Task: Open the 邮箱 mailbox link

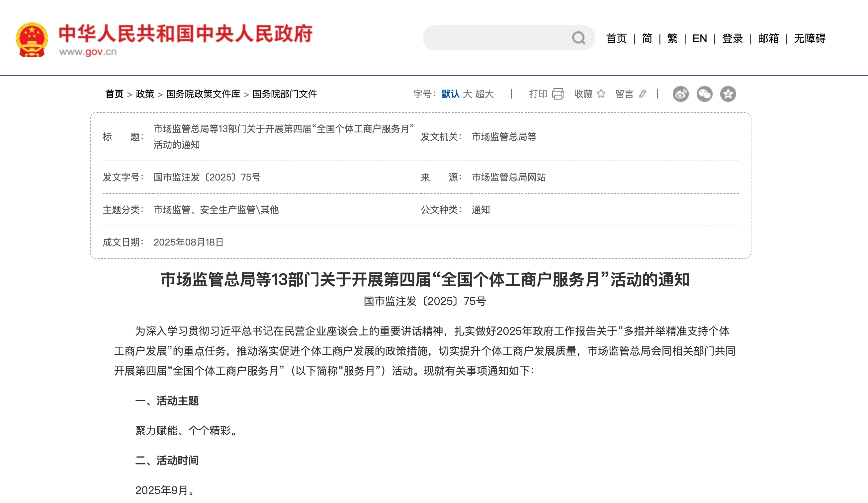Action: pyautogui.click(x=768, y=38)
